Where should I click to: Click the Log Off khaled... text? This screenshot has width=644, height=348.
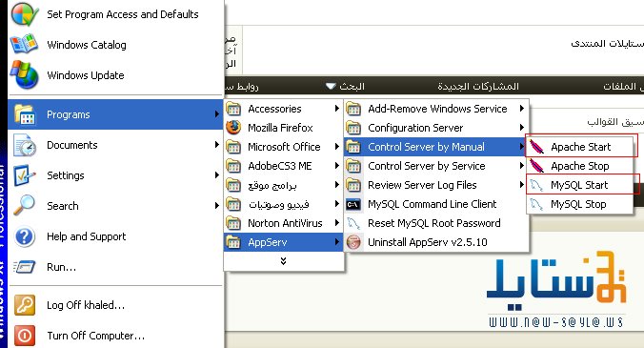[86, 305]
